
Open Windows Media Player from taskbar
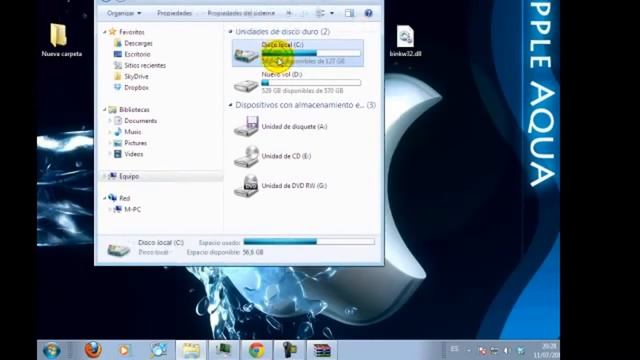124,350
